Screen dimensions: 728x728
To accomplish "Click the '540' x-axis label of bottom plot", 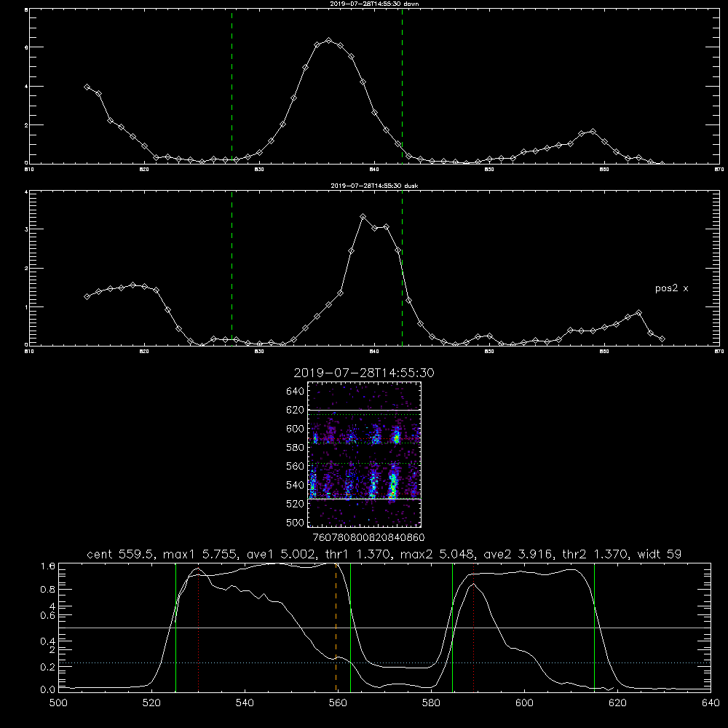I will tap(245, 703).
